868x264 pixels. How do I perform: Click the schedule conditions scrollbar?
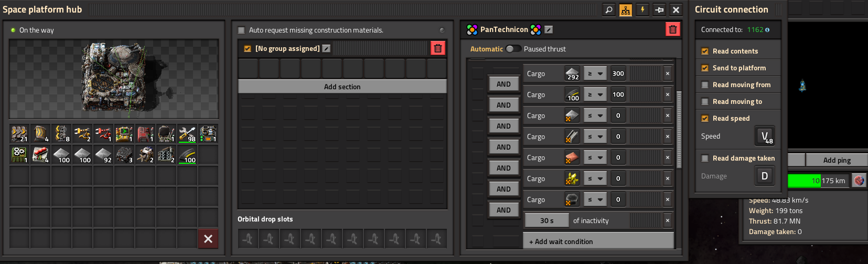click(x=679, y=129)
